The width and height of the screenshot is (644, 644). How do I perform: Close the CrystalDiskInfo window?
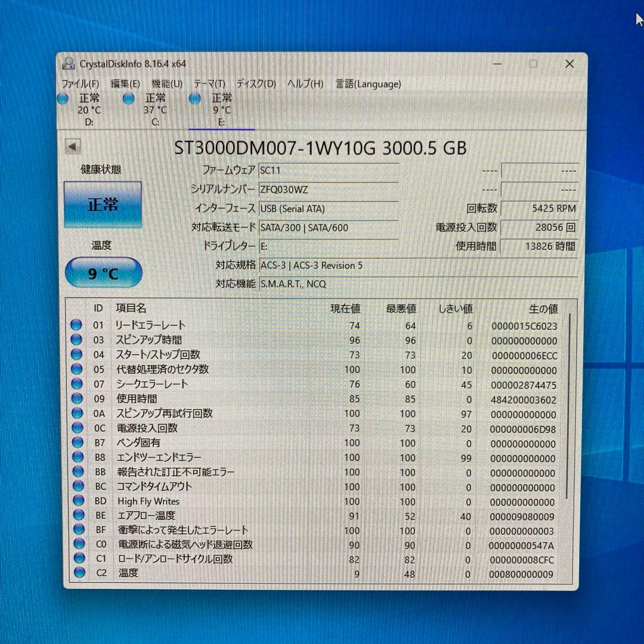click(x=569, y=64)
